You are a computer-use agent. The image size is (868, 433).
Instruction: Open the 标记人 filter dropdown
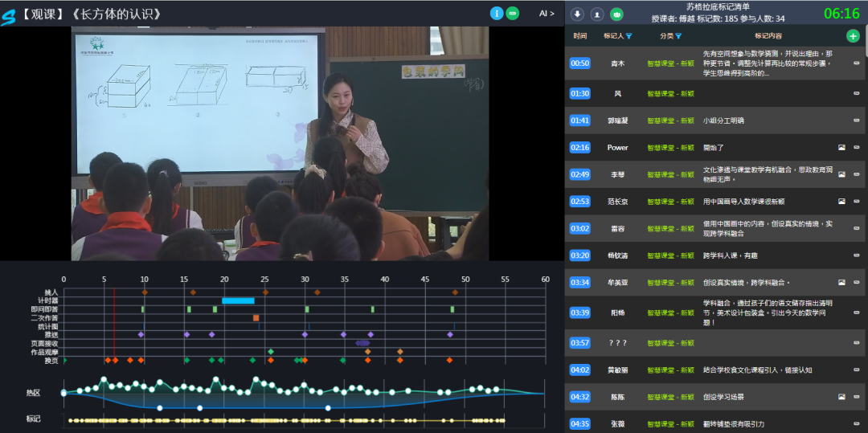point(628,36)
